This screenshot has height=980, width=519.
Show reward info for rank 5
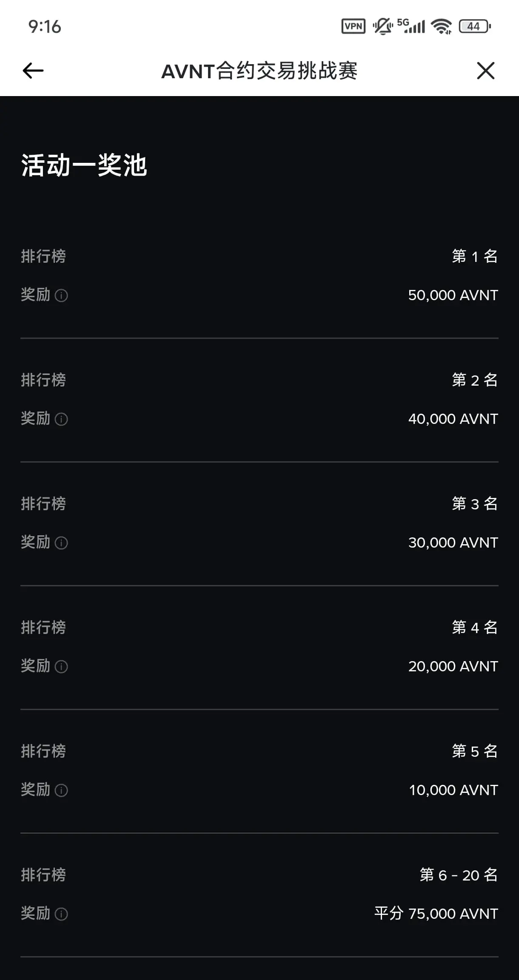pyautogui.click(x=61, y=790)
